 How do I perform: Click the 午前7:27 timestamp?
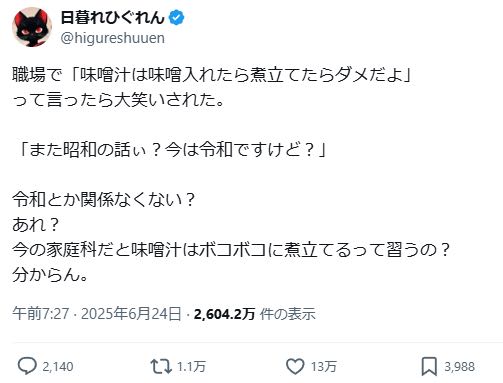tap(41, 314)
